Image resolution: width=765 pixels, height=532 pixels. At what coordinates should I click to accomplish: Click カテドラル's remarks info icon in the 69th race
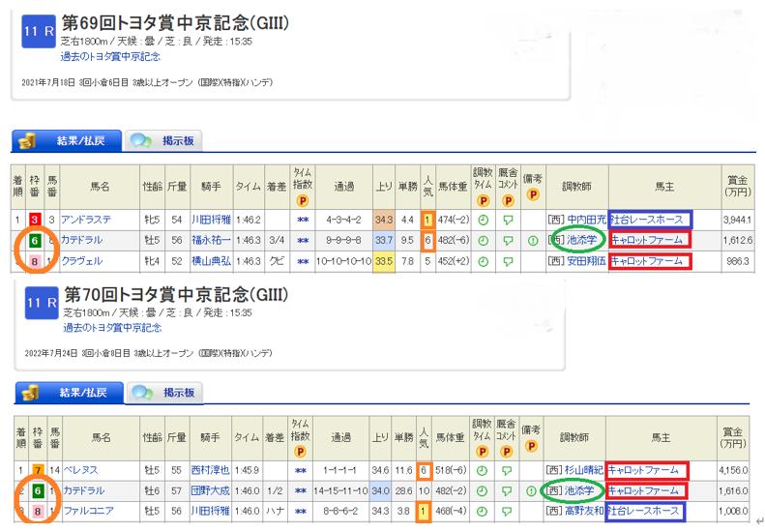pos(531,241)
